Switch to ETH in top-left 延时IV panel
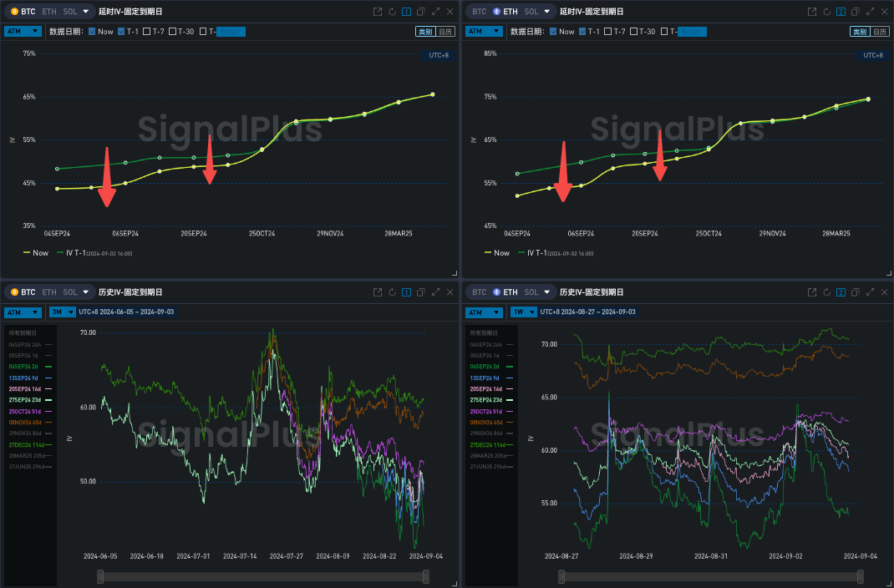Image resolution: width=894 pixels, height=588 pixels. pyautogui.click(x=49, y=12)
